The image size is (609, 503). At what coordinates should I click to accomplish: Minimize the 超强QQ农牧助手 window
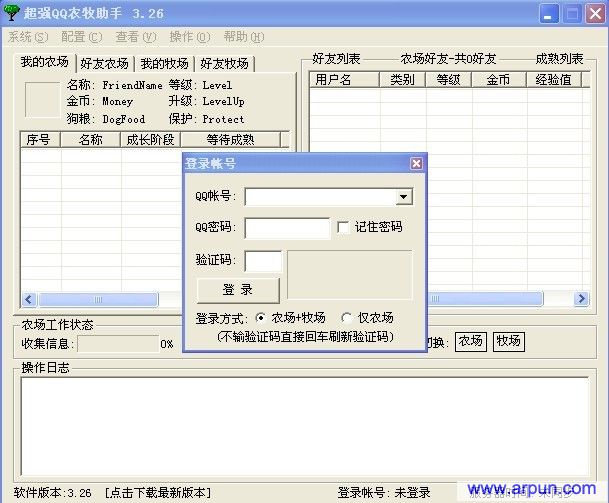click(x=549, y=14)
